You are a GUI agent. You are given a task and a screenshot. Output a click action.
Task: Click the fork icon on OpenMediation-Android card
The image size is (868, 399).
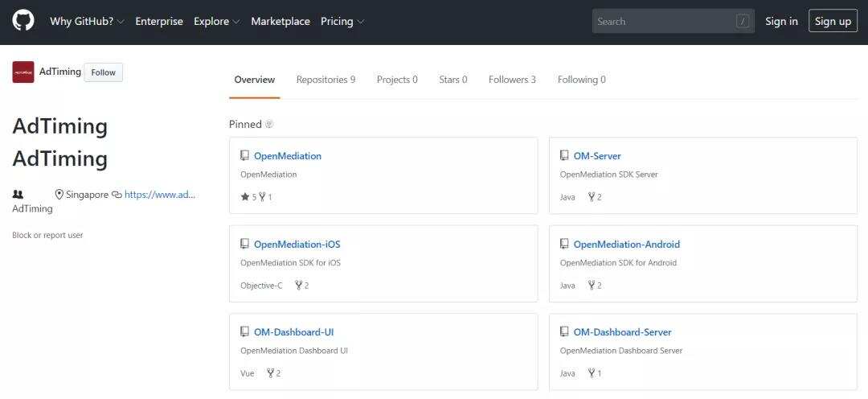click(592, 286)
